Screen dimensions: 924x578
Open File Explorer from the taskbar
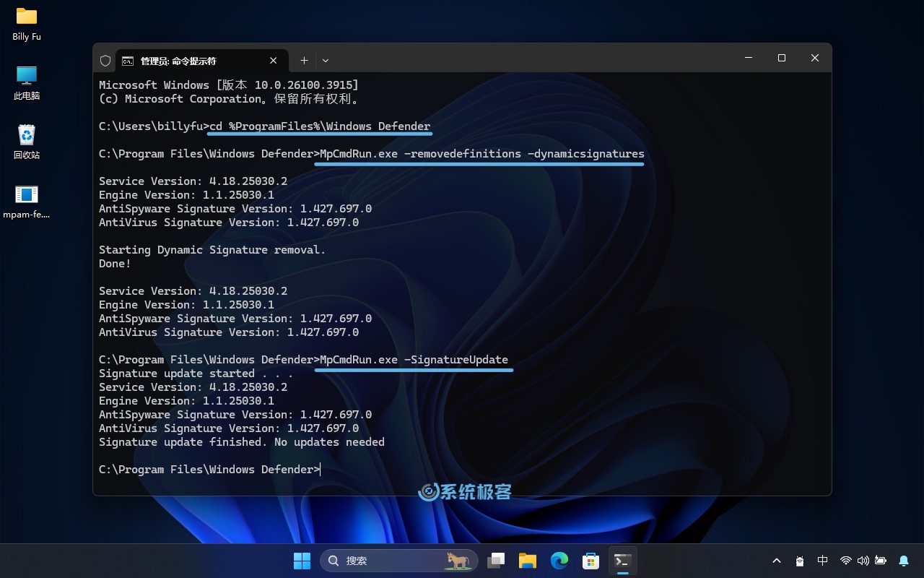[x=528, y=561]
